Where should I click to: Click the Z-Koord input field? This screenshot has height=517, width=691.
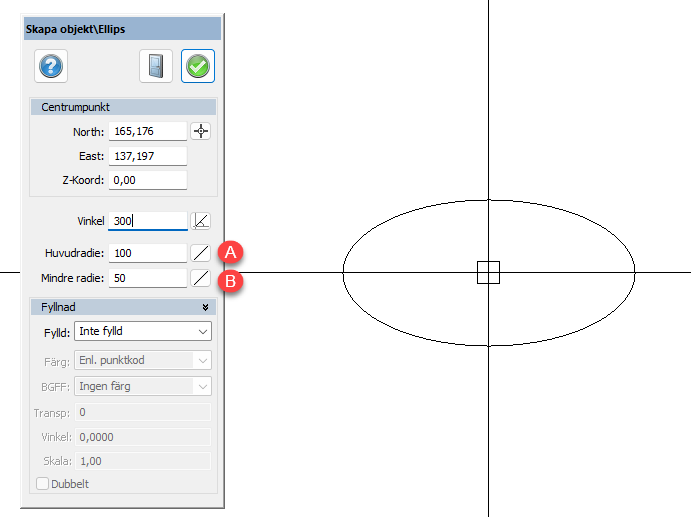click(148, 180)
